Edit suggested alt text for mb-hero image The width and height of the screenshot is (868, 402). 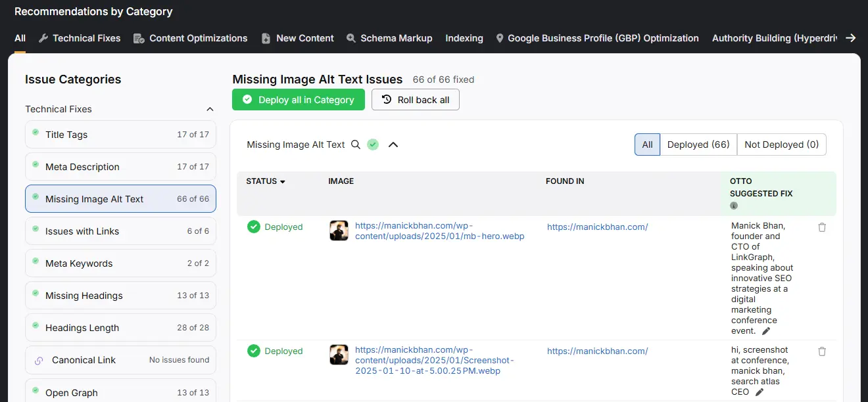pyautogui.click(x=766, y=331)
